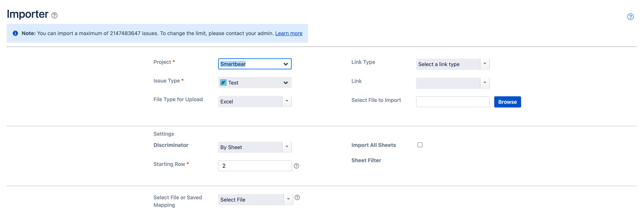Click the Discriminator label

pyautogui.click(x=171, y=145)
